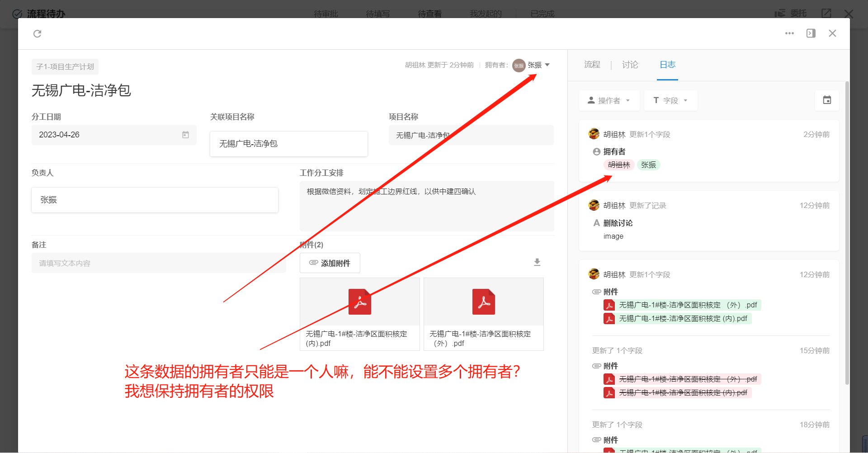This screenshot has height=453, width=868.
Task: Click the 备注 text input field
Action: click(x=158, y=263)
